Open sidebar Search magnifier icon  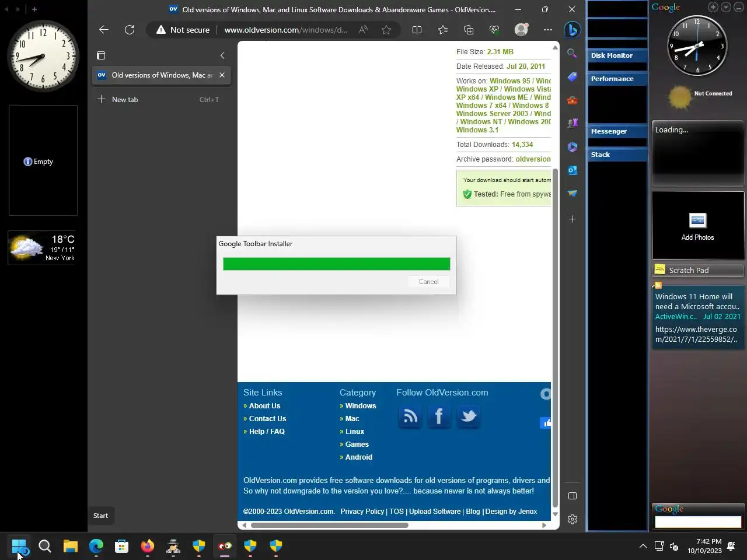[x=573, y=54]
